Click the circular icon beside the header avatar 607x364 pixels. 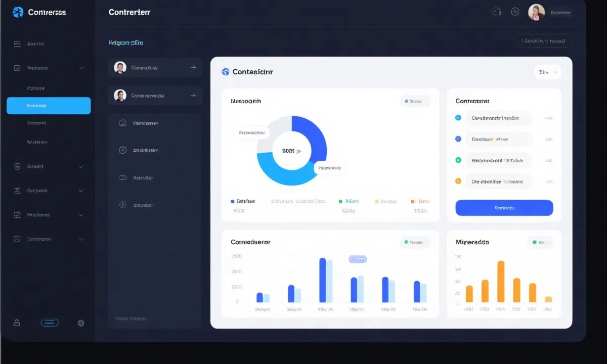[515, 12]
